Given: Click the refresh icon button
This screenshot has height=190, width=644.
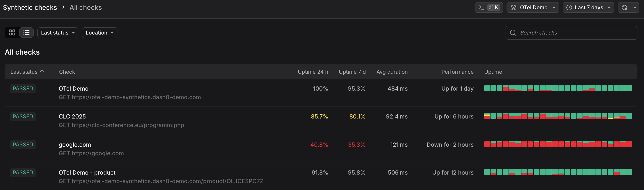Looking at the screenshot, I should [624, 8].
